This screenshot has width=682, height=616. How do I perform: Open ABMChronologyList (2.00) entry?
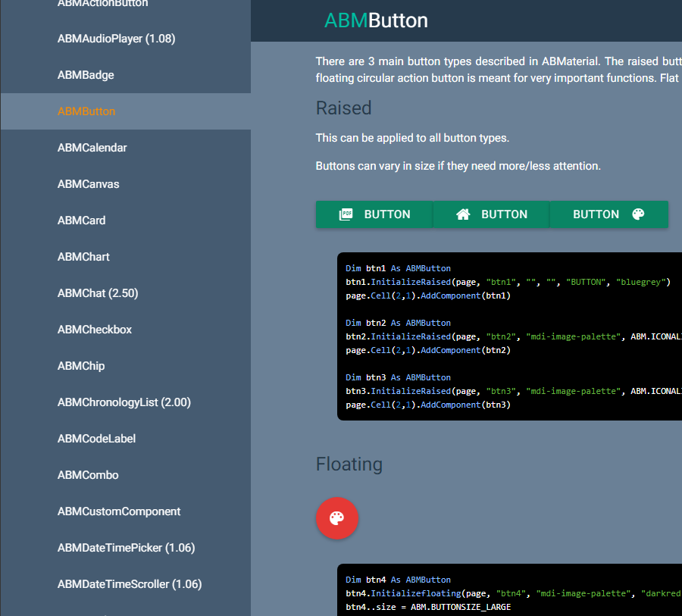(x=124, y=402)
